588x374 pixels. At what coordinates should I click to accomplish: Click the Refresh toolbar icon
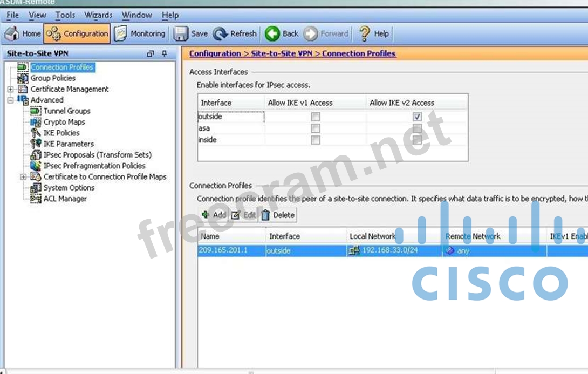pos(221,33)
